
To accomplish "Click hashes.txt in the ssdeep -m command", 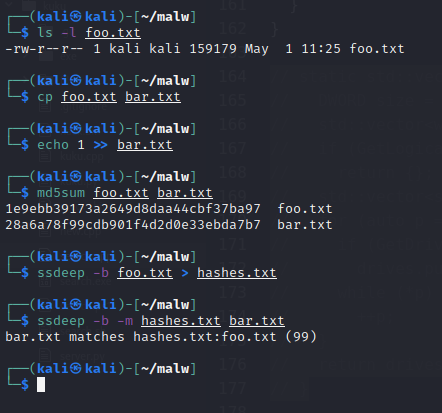I will pos(181,321).
